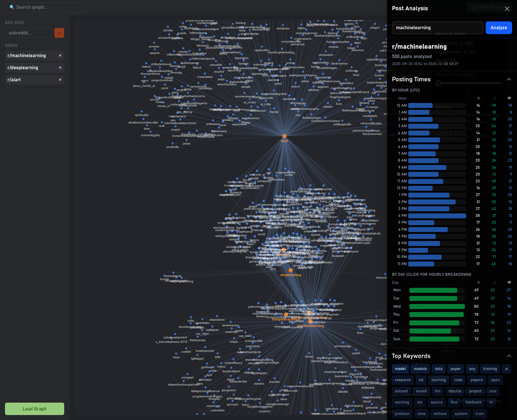Viewport: 517px width, 420px height.
Task: Toggle the "model" keyword chip
Action: point(400,369)
